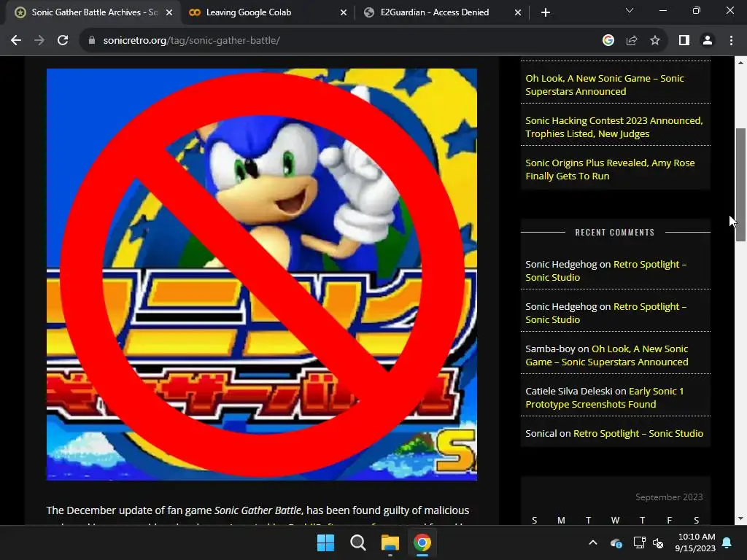Open Samba-boy's comment on Sonic Superstars Announced
The height and width of the screenshot is (560, 747).
click(606, 355)
